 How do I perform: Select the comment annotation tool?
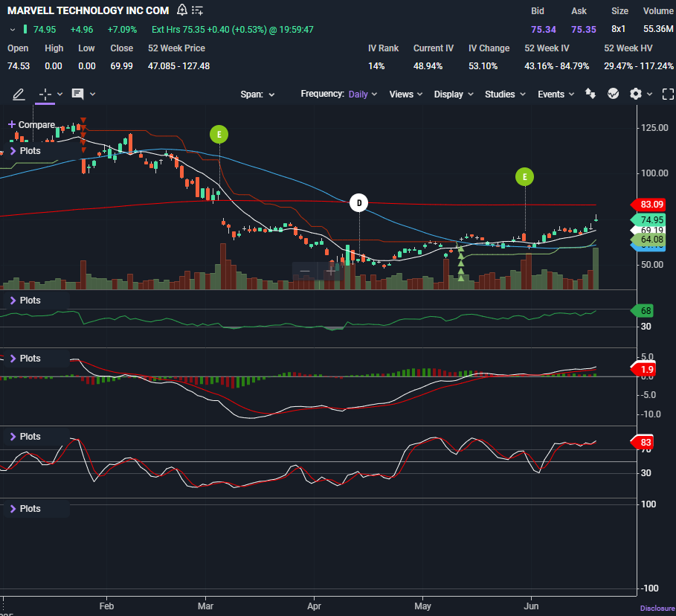[x=77, y=94]
